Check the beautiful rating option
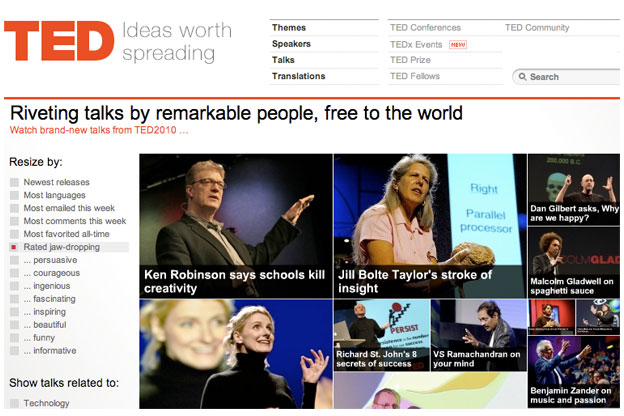The image size is (624, 416). point(14,325)
